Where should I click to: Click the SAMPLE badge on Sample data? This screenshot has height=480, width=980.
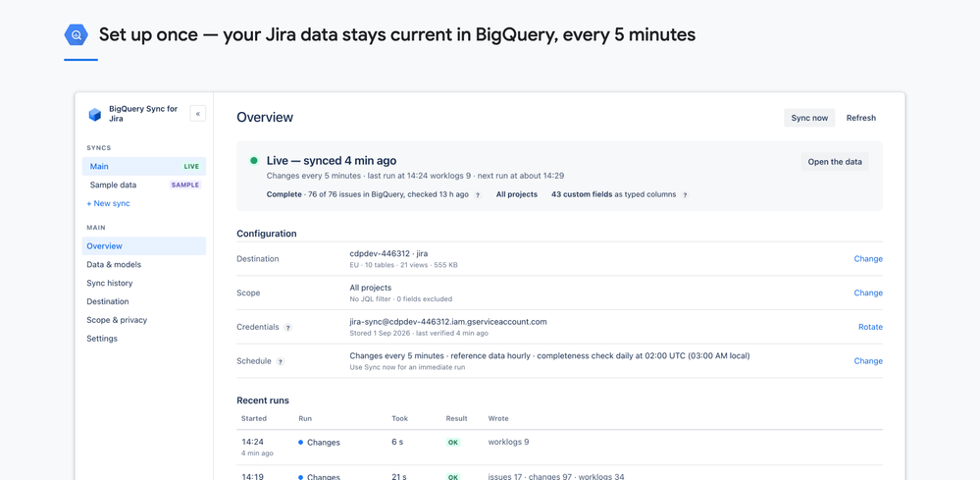[x=185, y=185]
